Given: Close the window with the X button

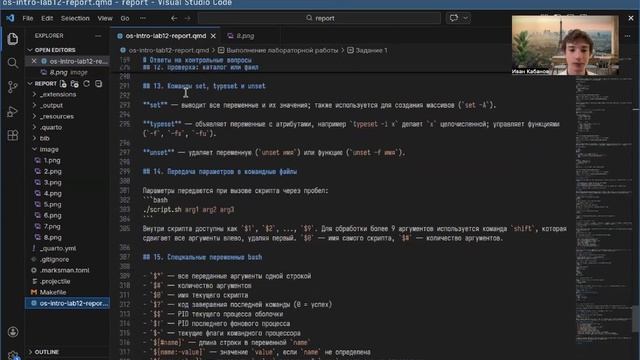Looking at the screenshot, I should 631,18.
